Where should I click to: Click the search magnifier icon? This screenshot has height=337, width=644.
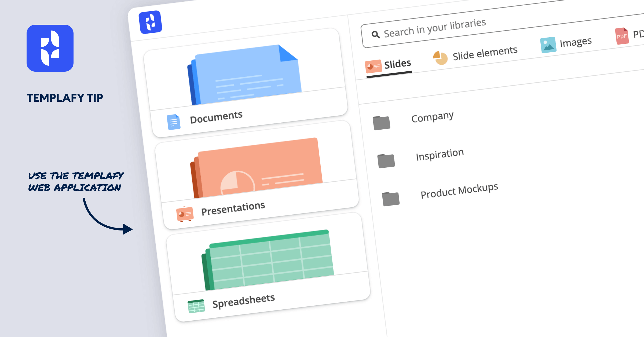(375, 34)
